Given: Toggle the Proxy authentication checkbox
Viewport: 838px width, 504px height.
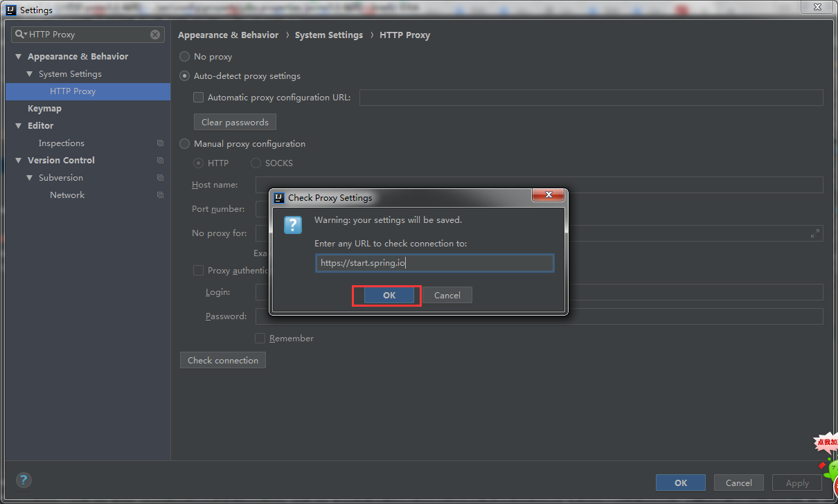Looking at the screenshot, I should point(199,271).
